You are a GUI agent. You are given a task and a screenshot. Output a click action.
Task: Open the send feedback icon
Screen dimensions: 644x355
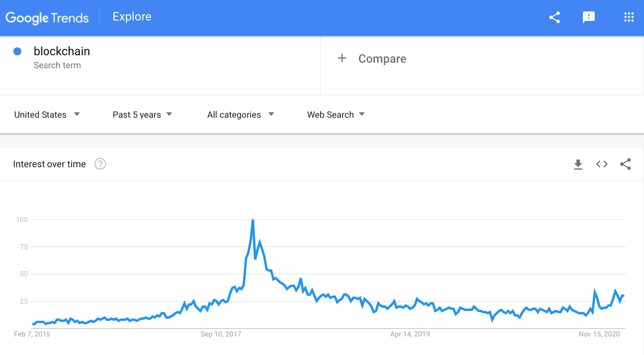[x=588, y=17]
